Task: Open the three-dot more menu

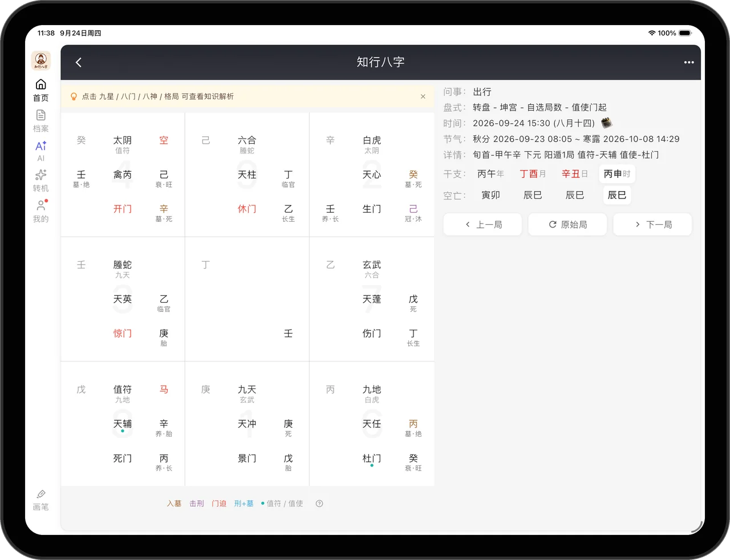Action: click(689, 62)
